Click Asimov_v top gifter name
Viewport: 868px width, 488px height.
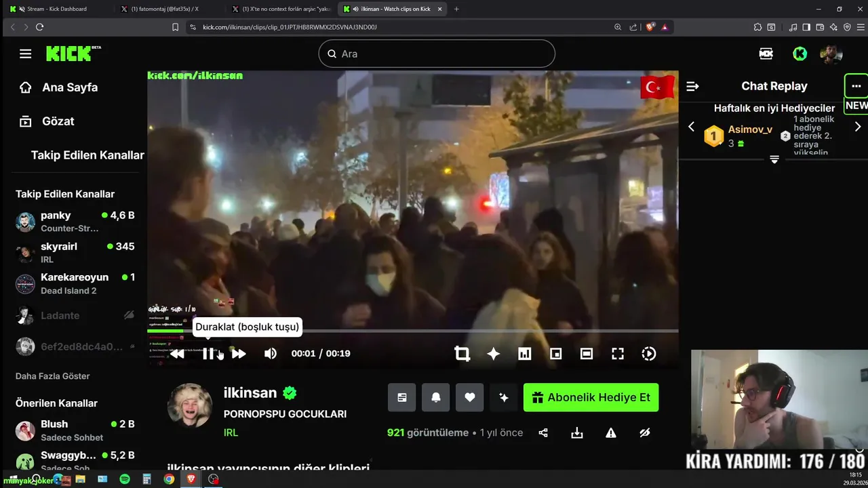pos(750,129)
